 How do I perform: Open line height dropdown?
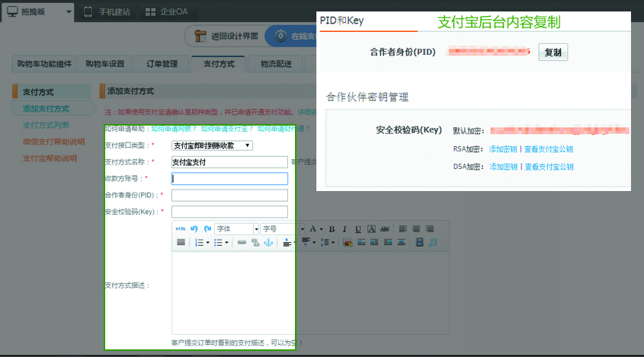[x=333, y=243]
